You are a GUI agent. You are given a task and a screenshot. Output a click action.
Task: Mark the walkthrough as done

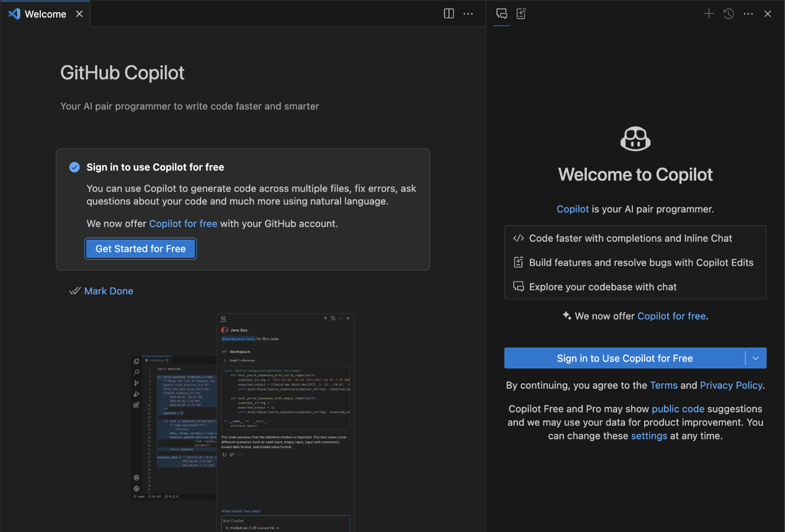(108, 291)
